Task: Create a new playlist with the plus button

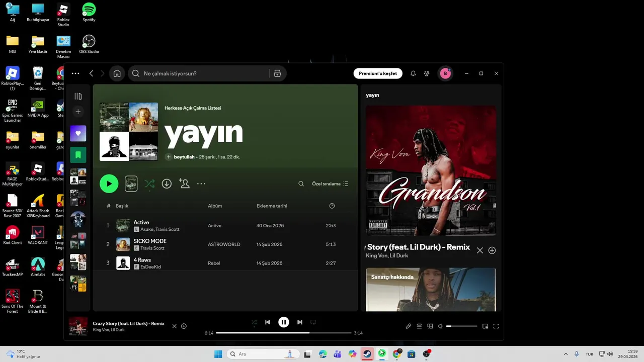Action: click(78, 112)
